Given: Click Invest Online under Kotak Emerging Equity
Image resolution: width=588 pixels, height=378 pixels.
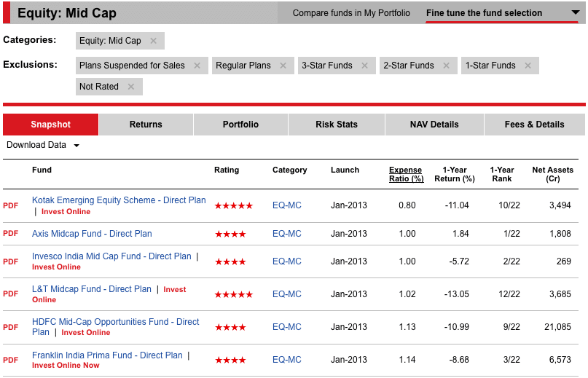Looking at the screenshot, I should tap(66, 211).
